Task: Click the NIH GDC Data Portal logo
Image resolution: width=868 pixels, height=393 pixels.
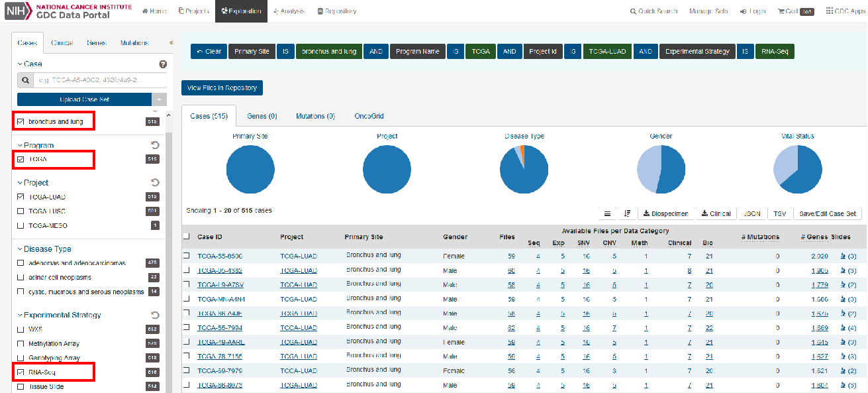Action: point(68,11)
